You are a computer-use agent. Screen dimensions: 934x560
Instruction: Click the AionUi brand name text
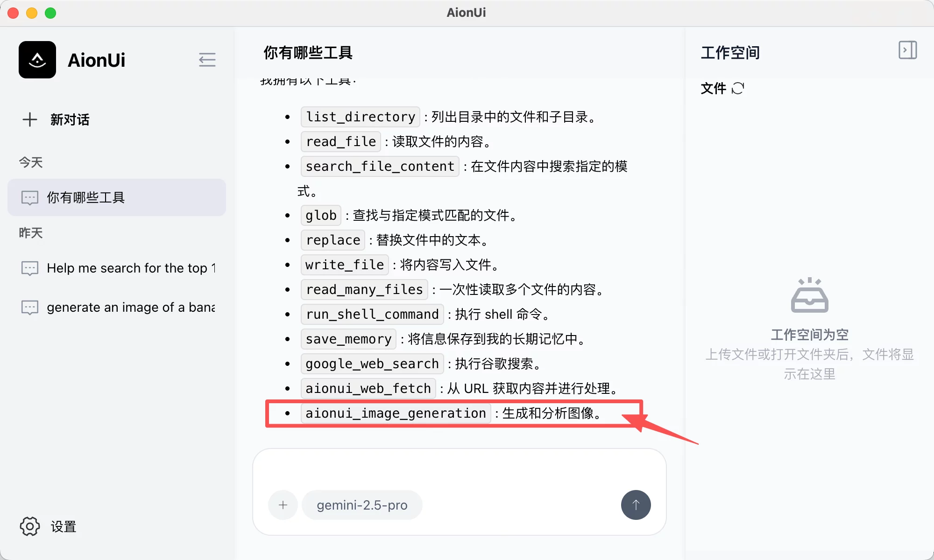96,60
